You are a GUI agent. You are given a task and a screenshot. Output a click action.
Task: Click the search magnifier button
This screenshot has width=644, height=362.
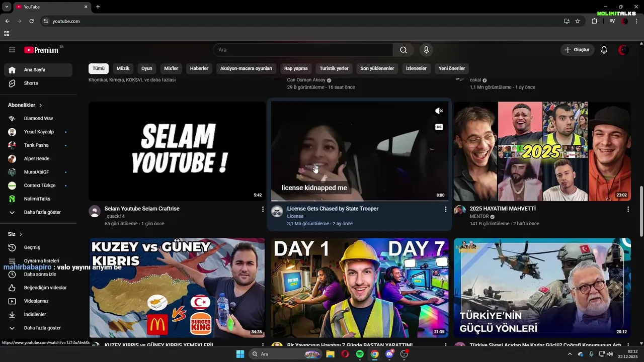[x=404, y=50]
